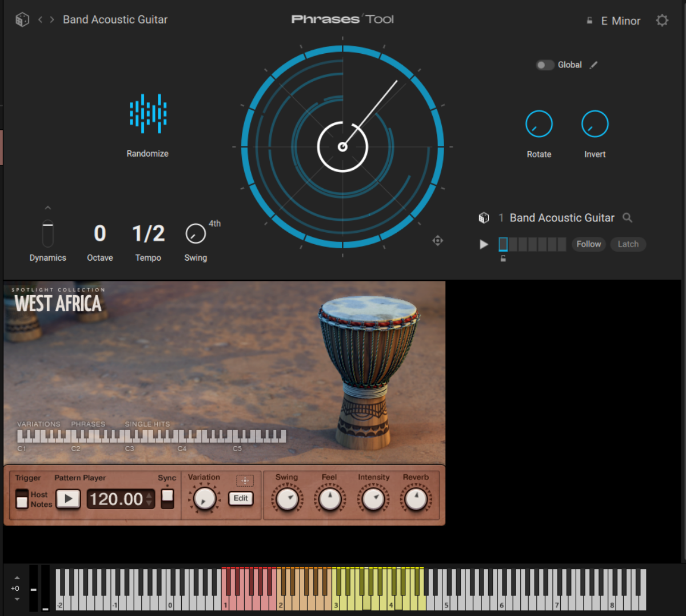Expand the chevron above the Dynamics slider
686x616 pixels.
48,208
